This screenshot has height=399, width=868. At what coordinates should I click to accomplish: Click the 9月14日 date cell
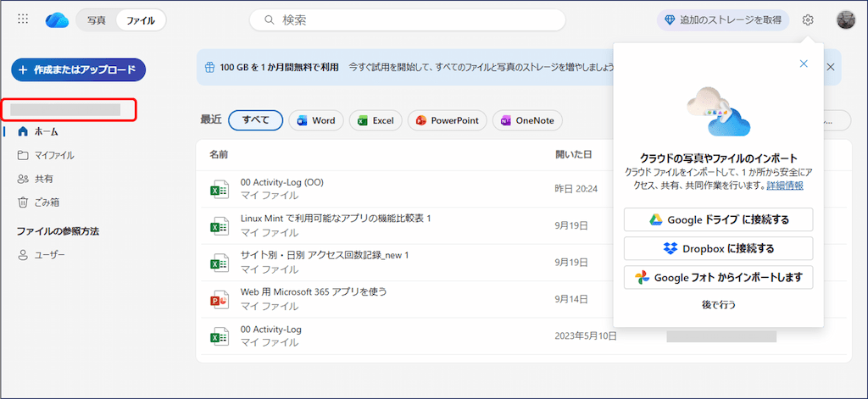pyautogui.click(x=571, y=299)
